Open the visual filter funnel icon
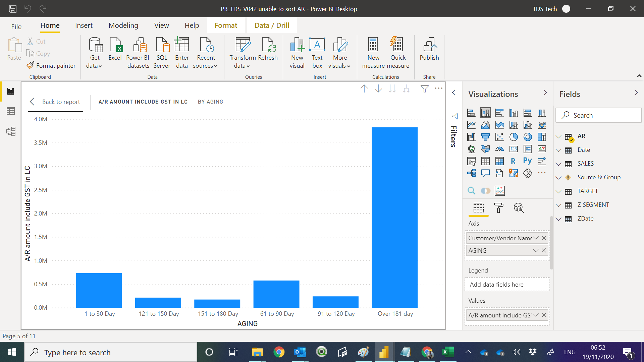Image resolution: width=644 pixels, height=362 pixels. 425,88
